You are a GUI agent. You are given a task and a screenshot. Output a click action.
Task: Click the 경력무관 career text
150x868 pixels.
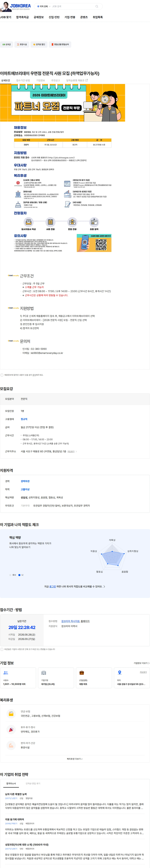click(25, 481)
